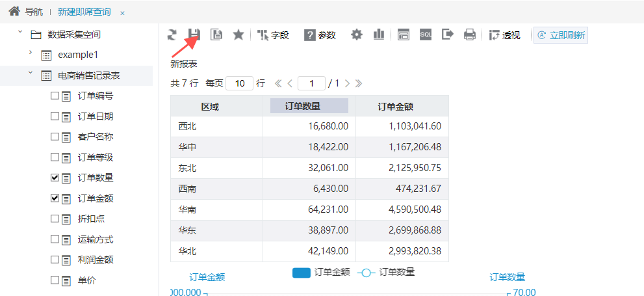Uncheck the 订单数量 field checkbox
644x296 pixels.
[x=55, y=178]
